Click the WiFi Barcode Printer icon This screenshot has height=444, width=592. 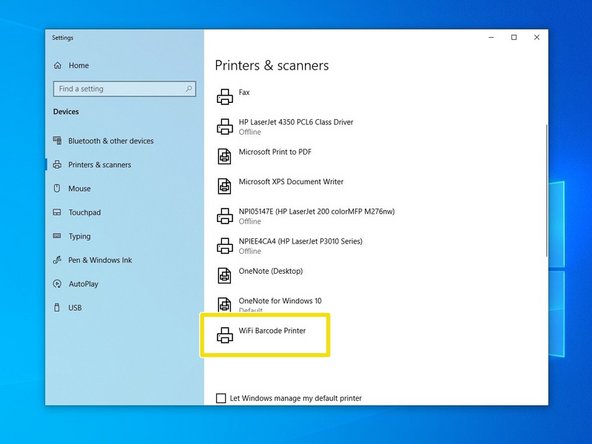(x=225, y=335)
